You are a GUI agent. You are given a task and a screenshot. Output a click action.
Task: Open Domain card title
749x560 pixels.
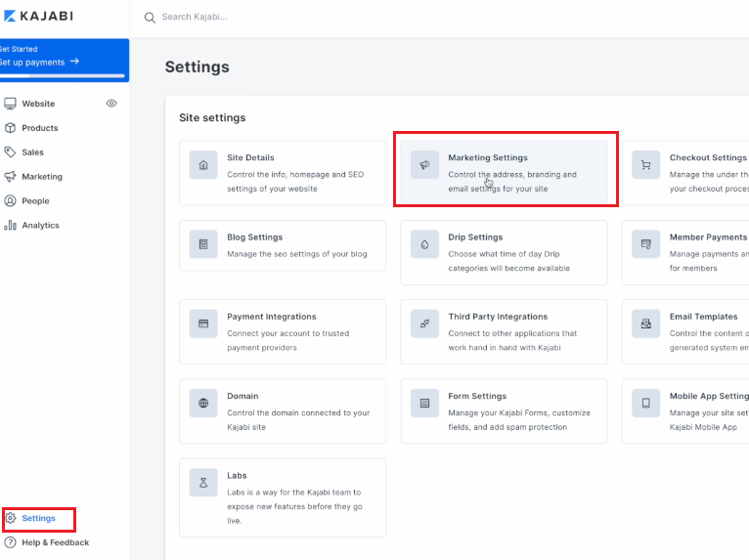coord(242,396)
